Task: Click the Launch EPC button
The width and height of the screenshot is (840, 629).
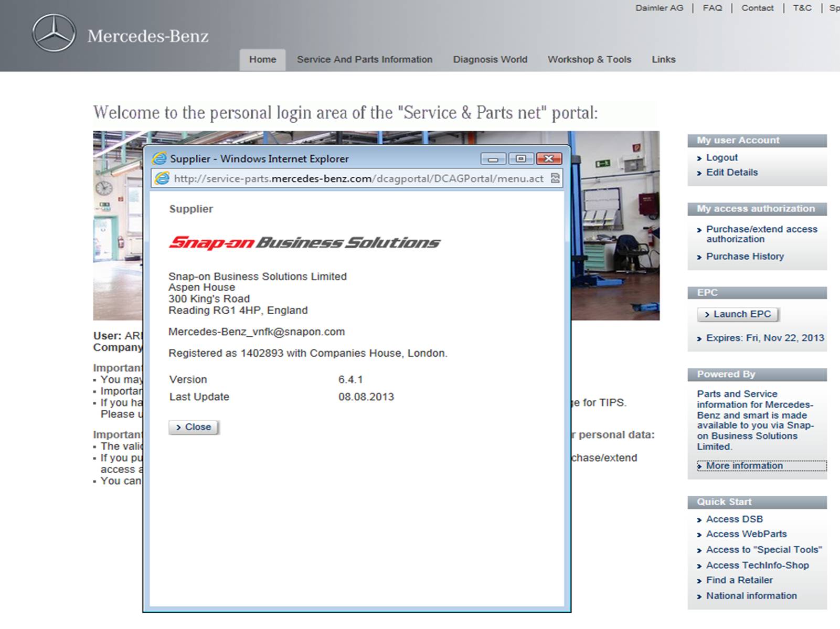Action: coord(738,314)
